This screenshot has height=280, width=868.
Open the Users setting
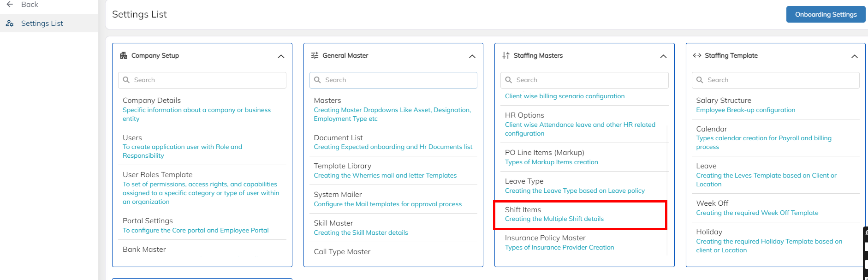coord(132,137)
